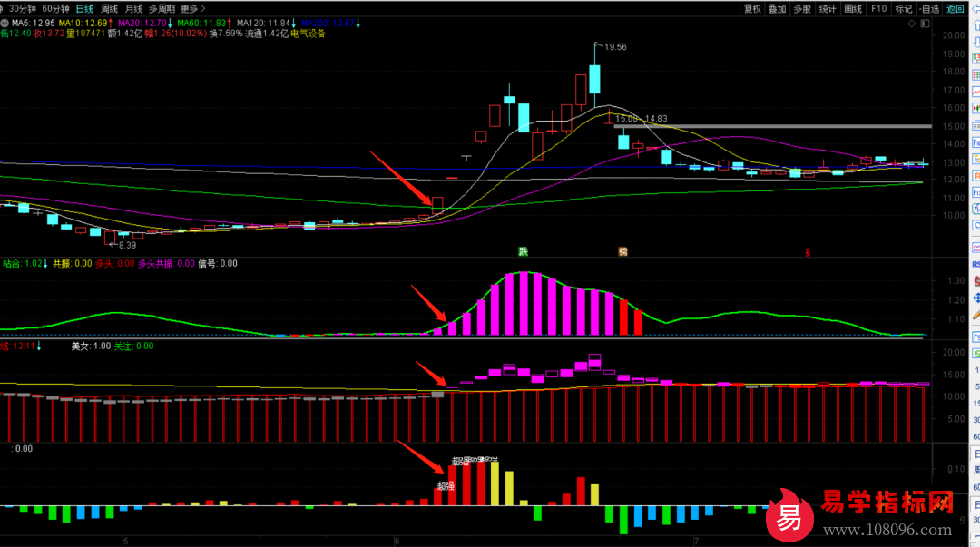Click the blue up arrow icon

(x=976, y=25)
